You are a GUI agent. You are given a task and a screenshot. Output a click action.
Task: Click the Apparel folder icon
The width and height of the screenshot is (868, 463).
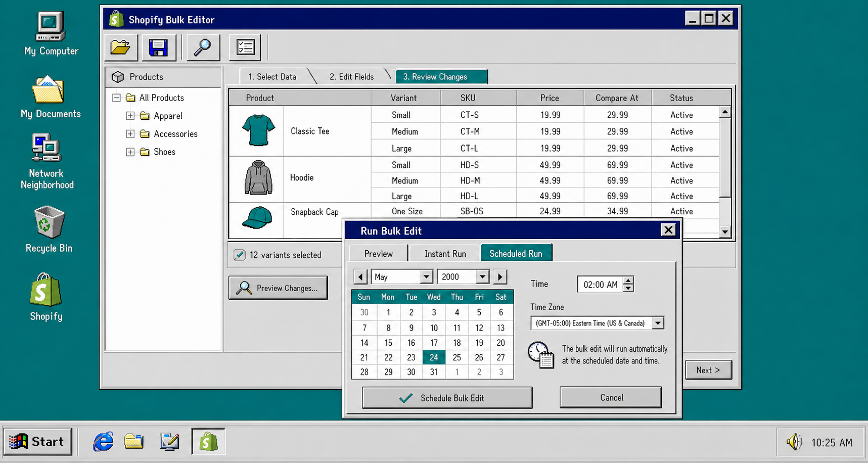coord(145,116)
